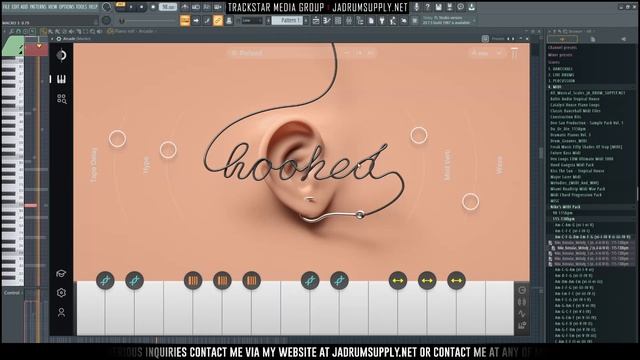The image size is (640, 360).
Task: Click the Wave macro knob circle
Action: tap(471, 202)
